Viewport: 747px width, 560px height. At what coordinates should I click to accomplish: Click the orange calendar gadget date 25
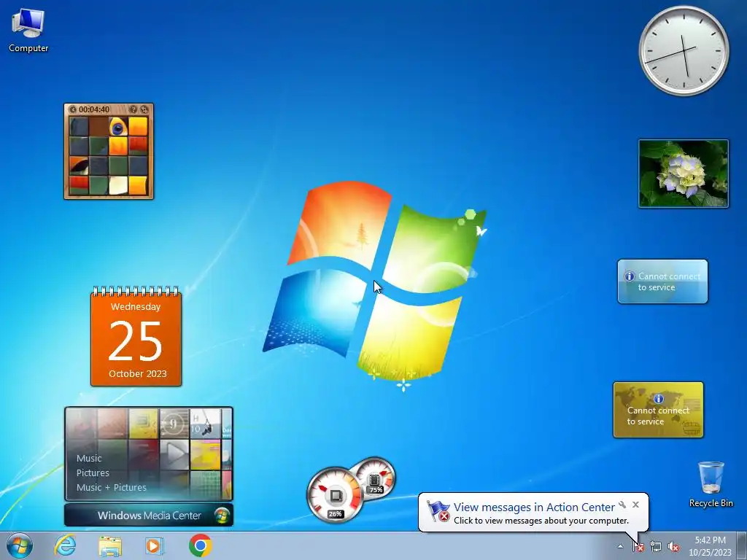tap(136, 341)
